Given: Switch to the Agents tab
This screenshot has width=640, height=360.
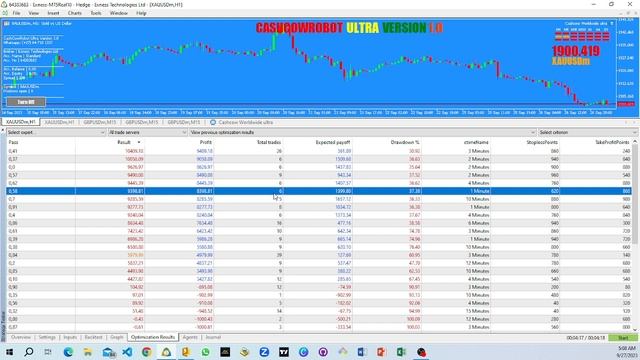Looking at the screenshot, I should pos(190,337).
